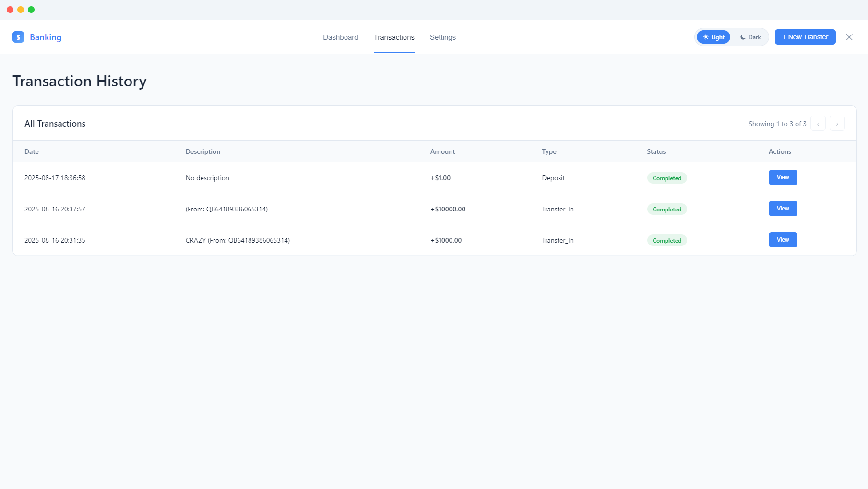Go to previous page of transactions
868x489 pixels.
tap(818, 124)
